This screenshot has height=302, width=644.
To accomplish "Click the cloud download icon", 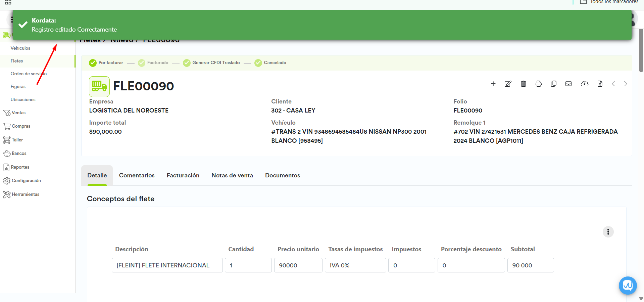I will (584, 84).
